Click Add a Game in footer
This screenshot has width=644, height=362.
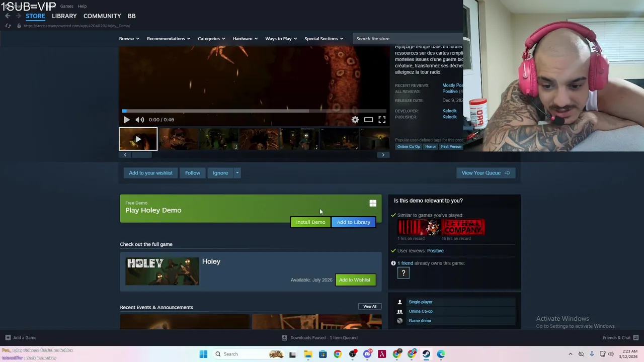(21, 338)
